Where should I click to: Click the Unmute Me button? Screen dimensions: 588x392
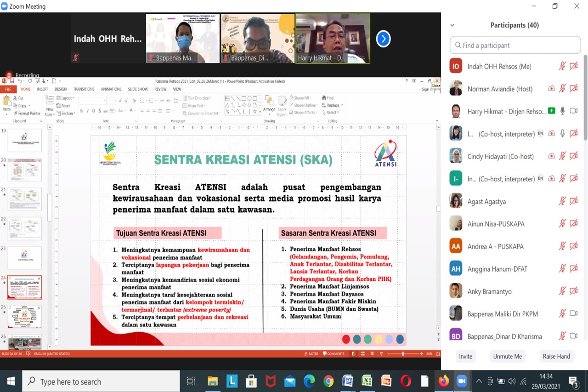point(508,356)
